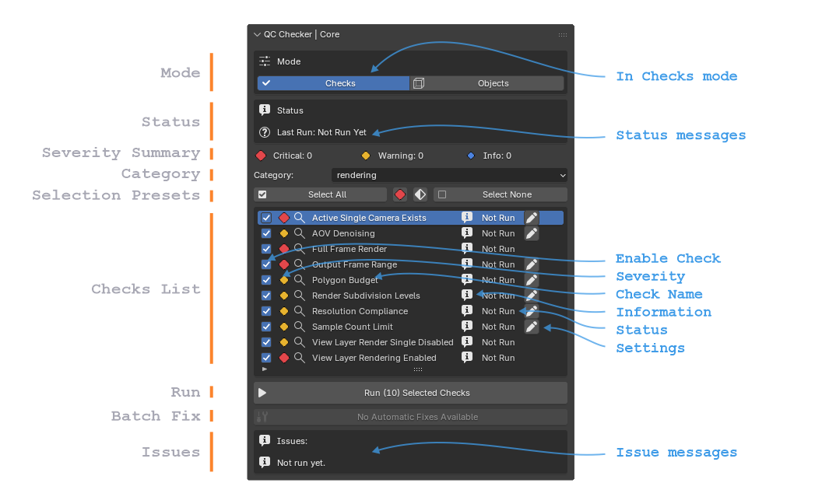Viewport: 822px width, 504px height.
Task: Select warning checks with half-diamond preset
Action: pos(420,195)
